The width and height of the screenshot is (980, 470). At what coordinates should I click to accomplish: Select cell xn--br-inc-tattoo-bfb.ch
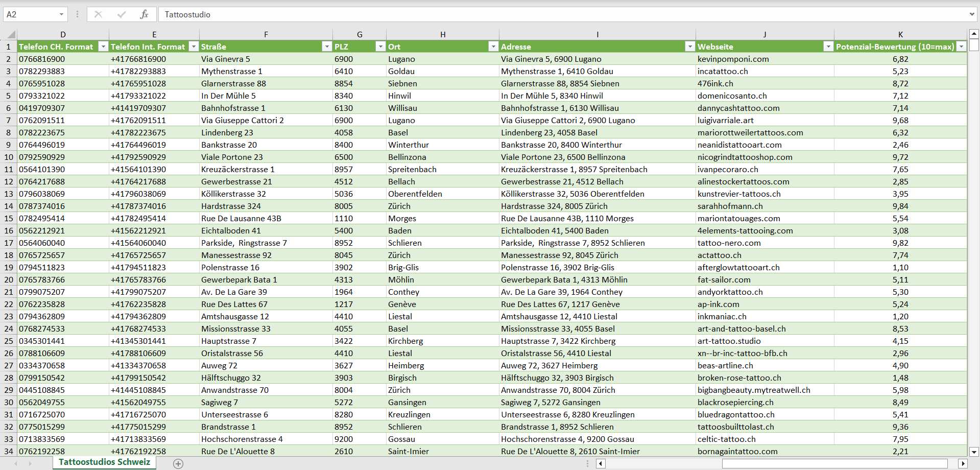click(x=765, y=353)
